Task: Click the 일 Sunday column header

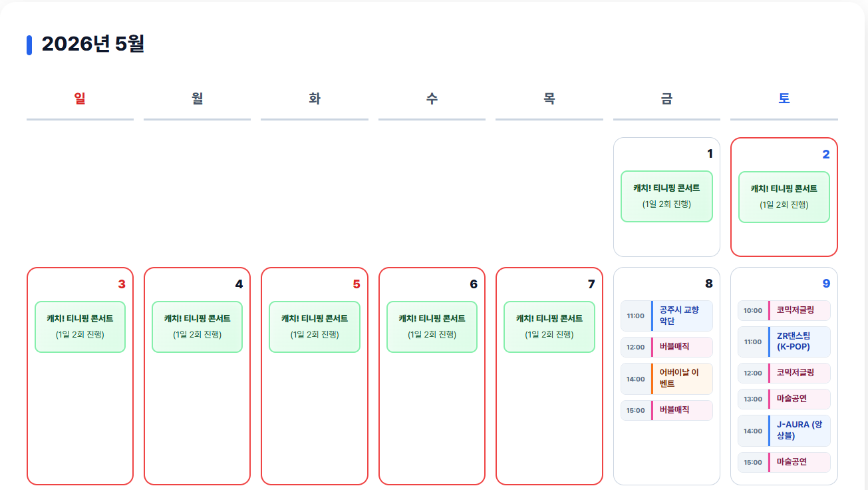Action: click(80, 98)
